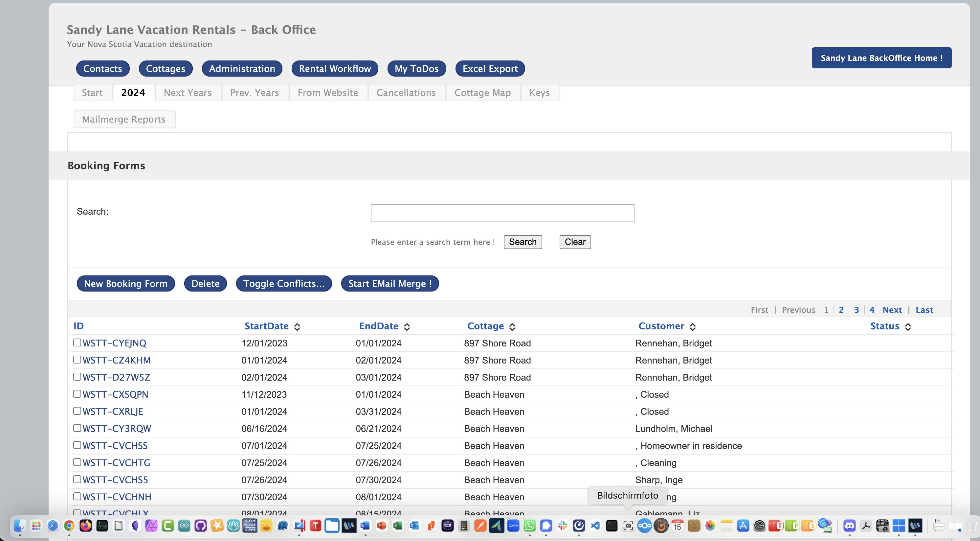
Task: Open Nextcloud from the dock
Action: tap(644, 526)
